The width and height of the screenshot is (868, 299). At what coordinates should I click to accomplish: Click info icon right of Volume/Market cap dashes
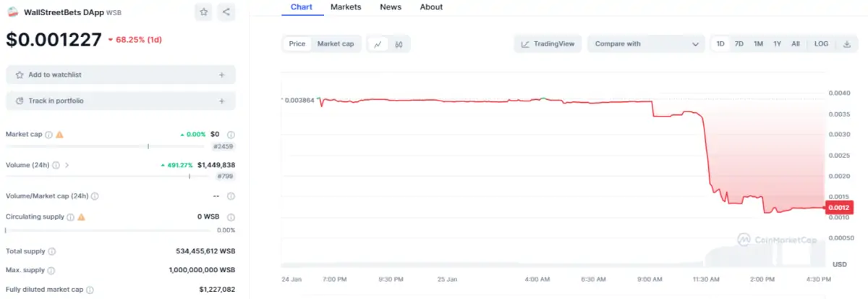tap(231, 195)
